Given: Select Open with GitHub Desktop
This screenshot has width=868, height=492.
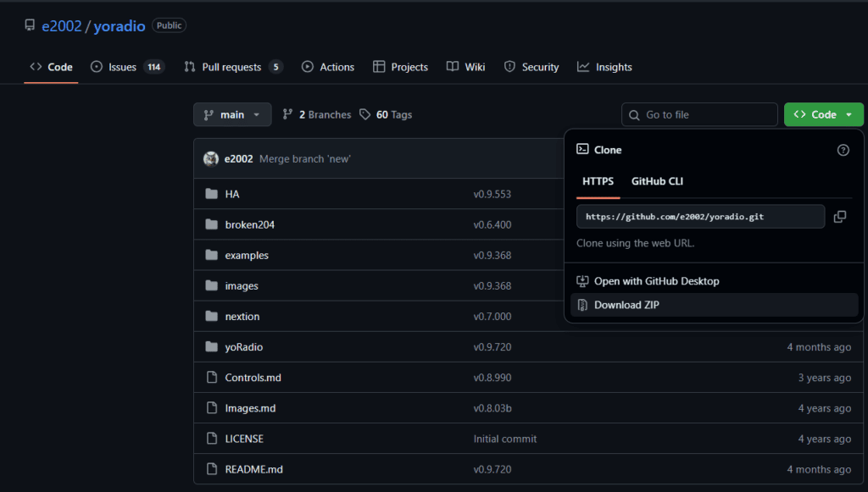Looking at the screenshot, I should tap(656, 281).
